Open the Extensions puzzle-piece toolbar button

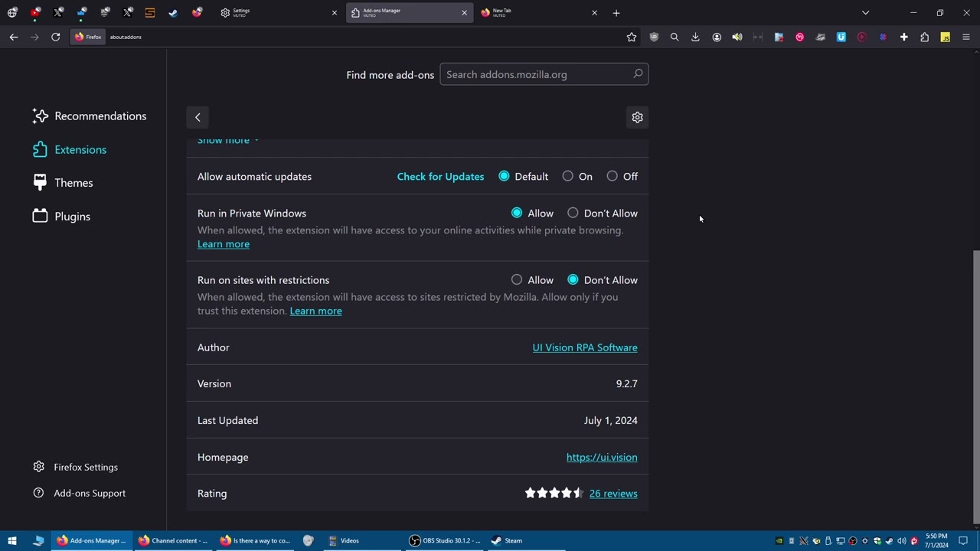pos(925,37)
